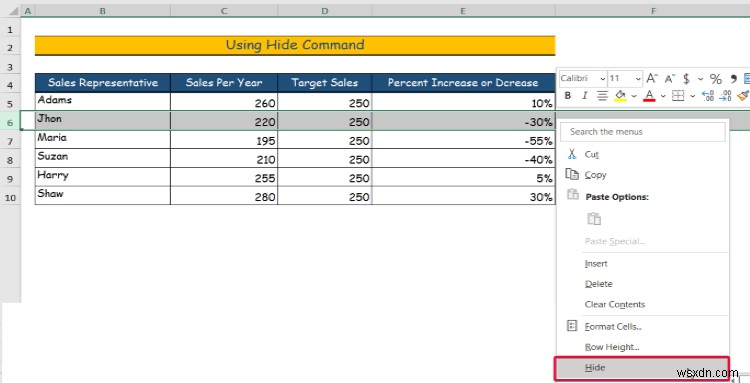Image resolution: width=750 pixels, height=383 pixels.
Task: Click the sales value 280
Action: 224,195
